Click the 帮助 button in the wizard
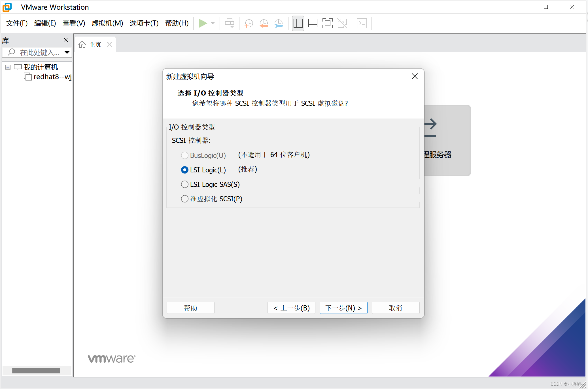Screen dimensions: 588x389 [190, 308]
